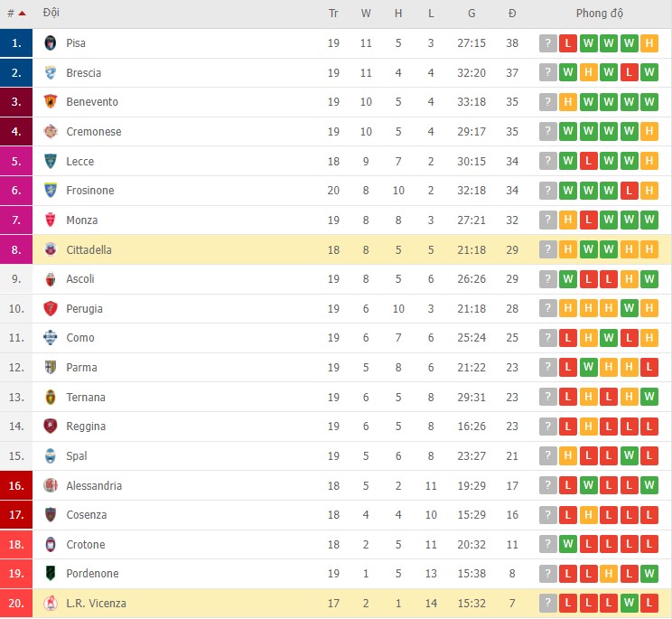Sort by the G goals column header
672x619 pixels.
[471, 14]
